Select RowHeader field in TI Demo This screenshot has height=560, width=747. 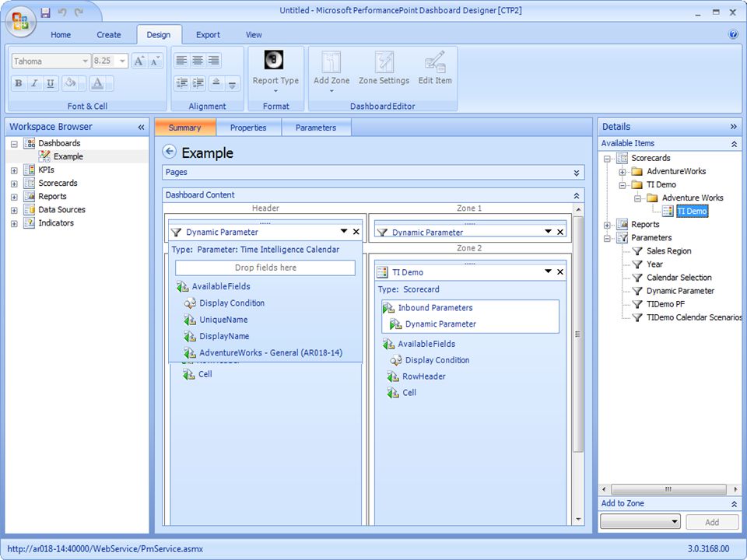[424, 376]
